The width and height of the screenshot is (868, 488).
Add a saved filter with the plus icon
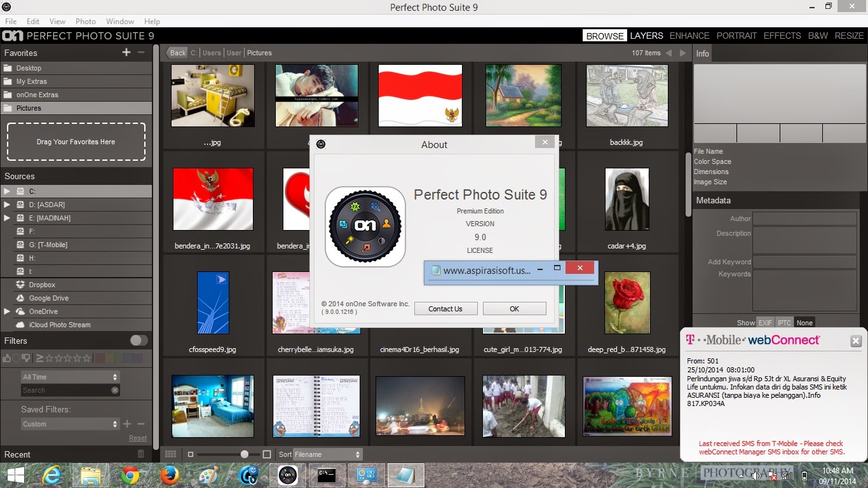[x=127, y=424]
